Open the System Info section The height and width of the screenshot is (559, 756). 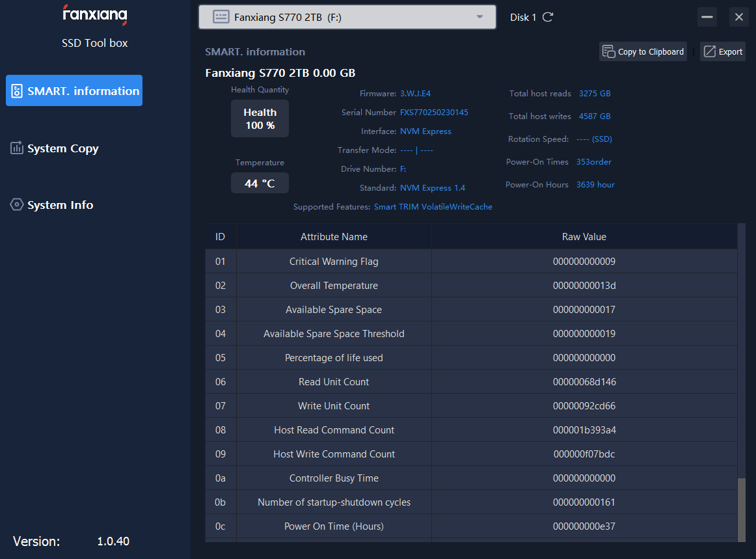coord(51,205)
